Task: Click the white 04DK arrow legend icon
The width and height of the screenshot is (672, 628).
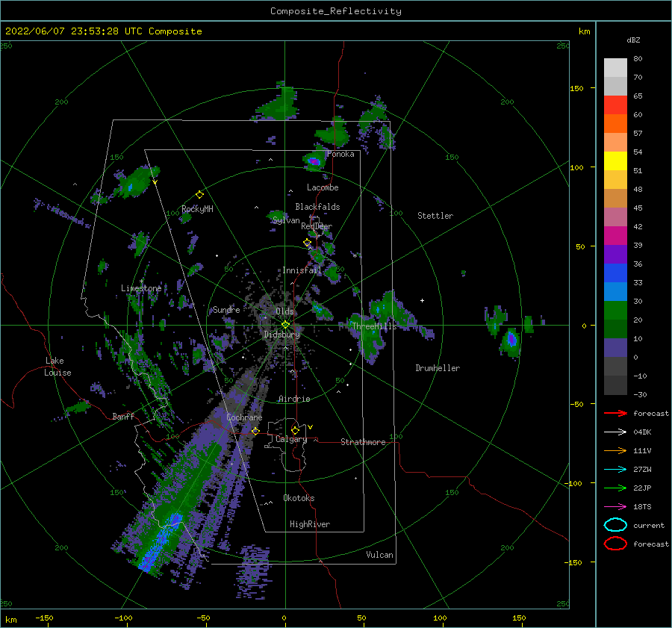Action: pos(615,432)
